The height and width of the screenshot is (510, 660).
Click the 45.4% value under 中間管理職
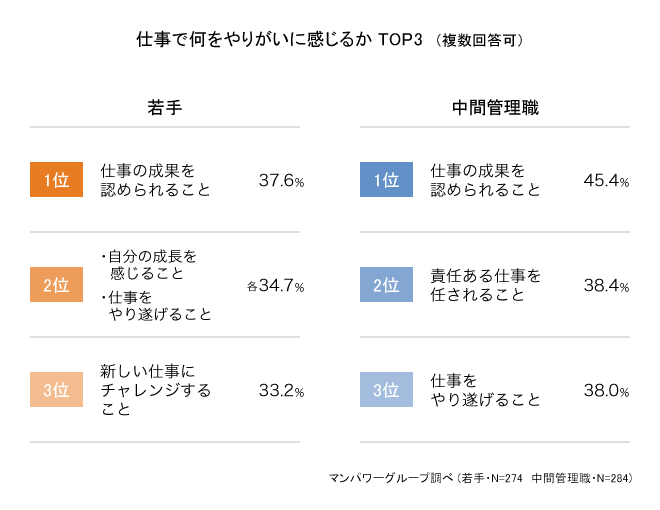606,181
